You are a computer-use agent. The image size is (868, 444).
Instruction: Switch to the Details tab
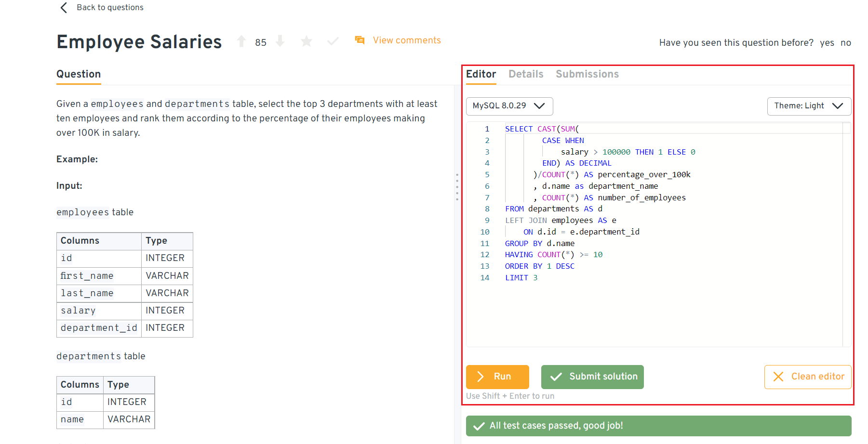[526, 74]
